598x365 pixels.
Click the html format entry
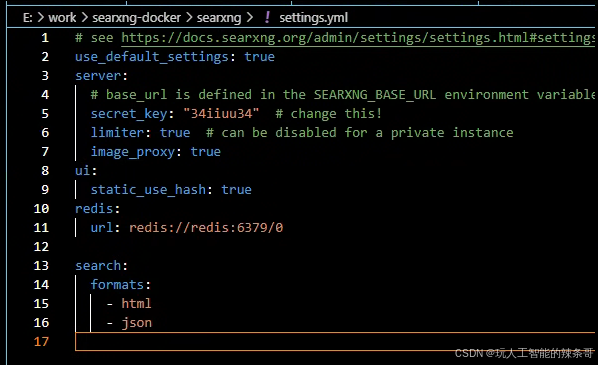(x=137, y=304)
